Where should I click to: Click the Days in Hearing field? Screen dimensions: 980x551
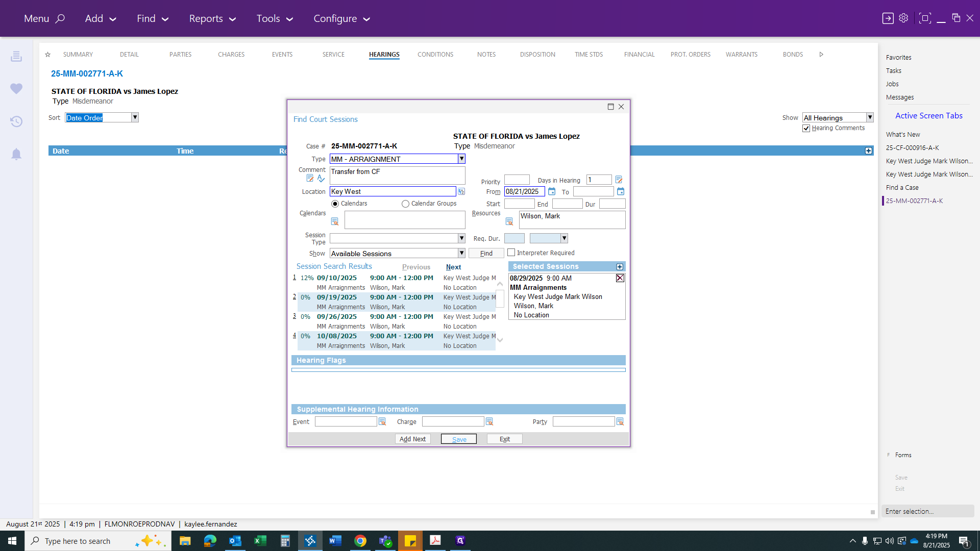[x=599, y=180]
